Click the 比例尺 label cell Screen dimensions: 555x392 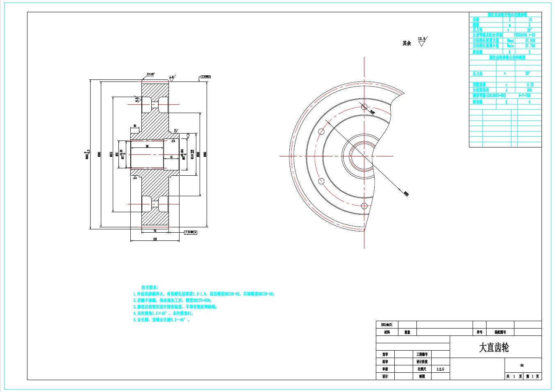[x=422, y=369]
